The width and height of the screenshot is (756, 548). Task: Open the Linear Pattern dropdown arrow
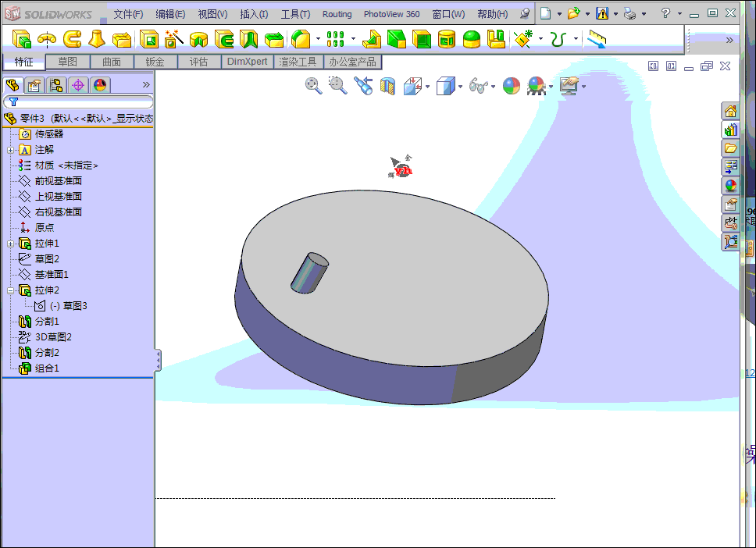(354, 39)
